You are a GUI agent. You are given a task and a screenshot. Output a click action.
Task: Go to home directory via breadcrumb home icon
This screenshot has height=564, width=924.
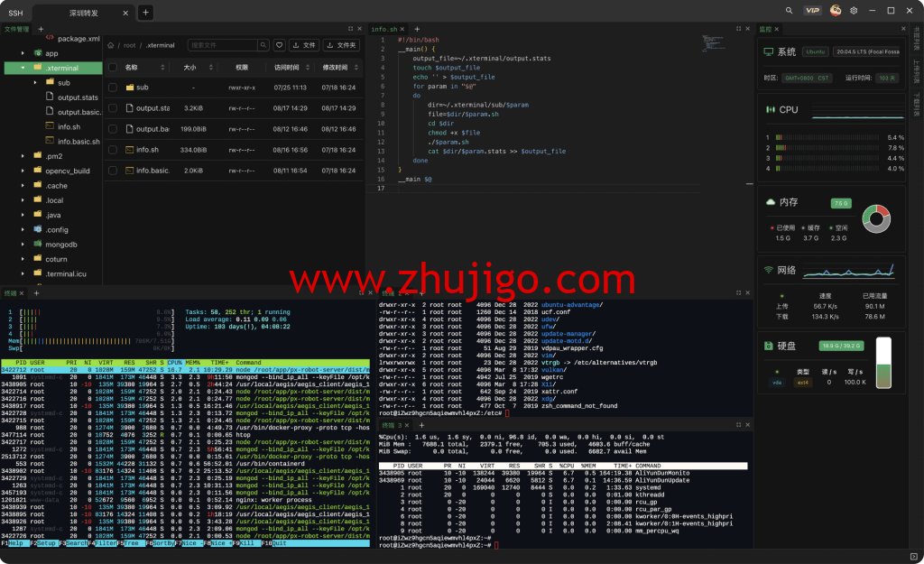pos(110,45)
